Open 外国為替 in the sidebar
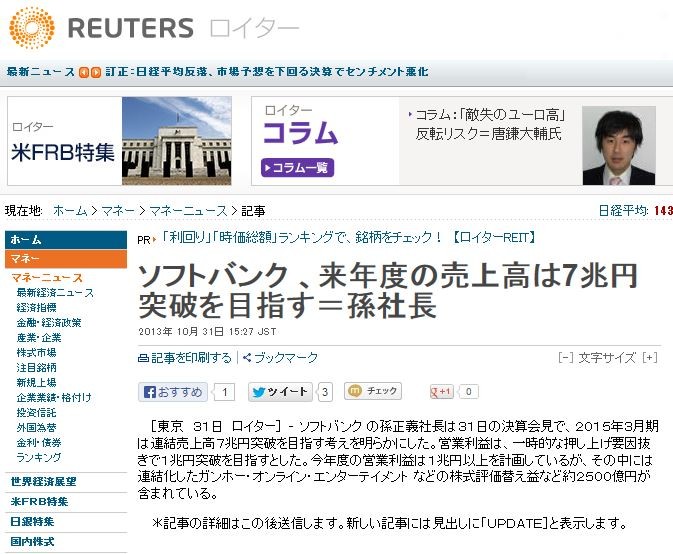The width and height of the screenshot is (673, 554). pos(36,427)
